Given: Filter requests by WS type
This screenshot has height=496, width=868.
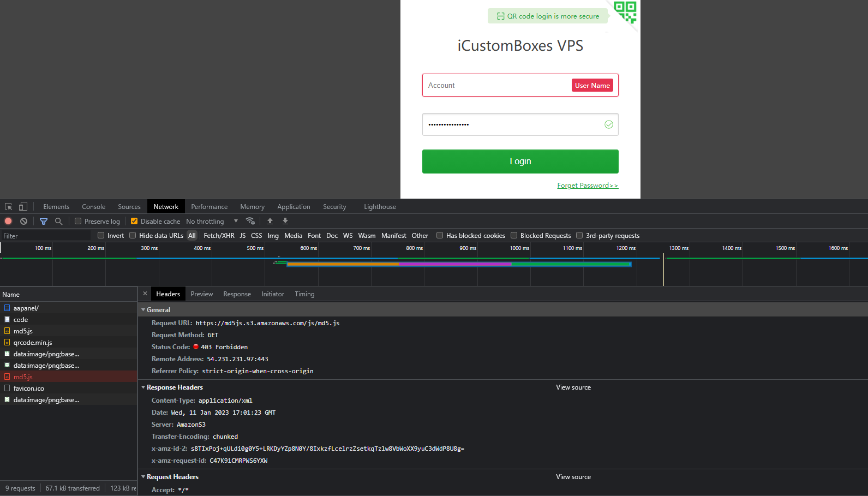Looking at the screenshot, I should [x=348, y=236].
